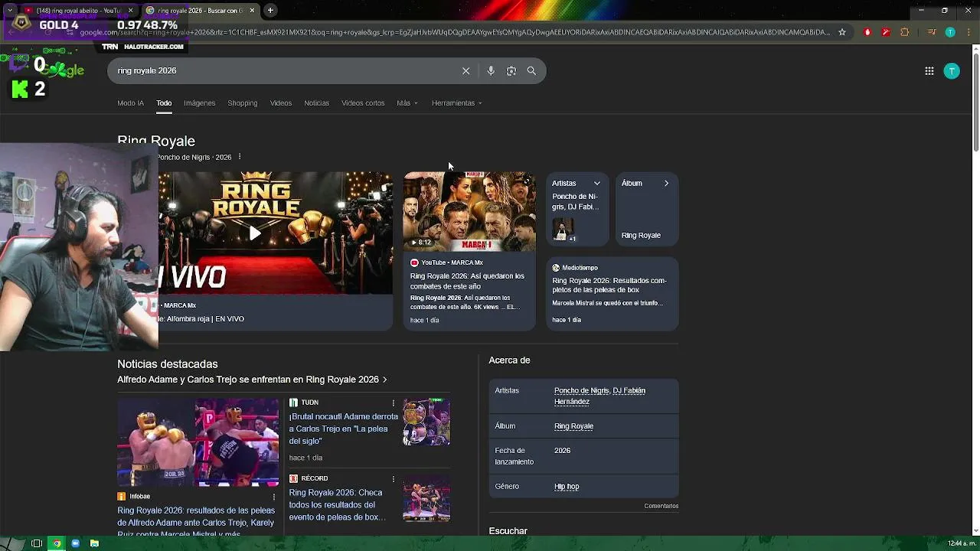The width and height of the screenshot is (980, 551).
Task: Click the artist thumbnail in the Artistas card
Action: 563,230
